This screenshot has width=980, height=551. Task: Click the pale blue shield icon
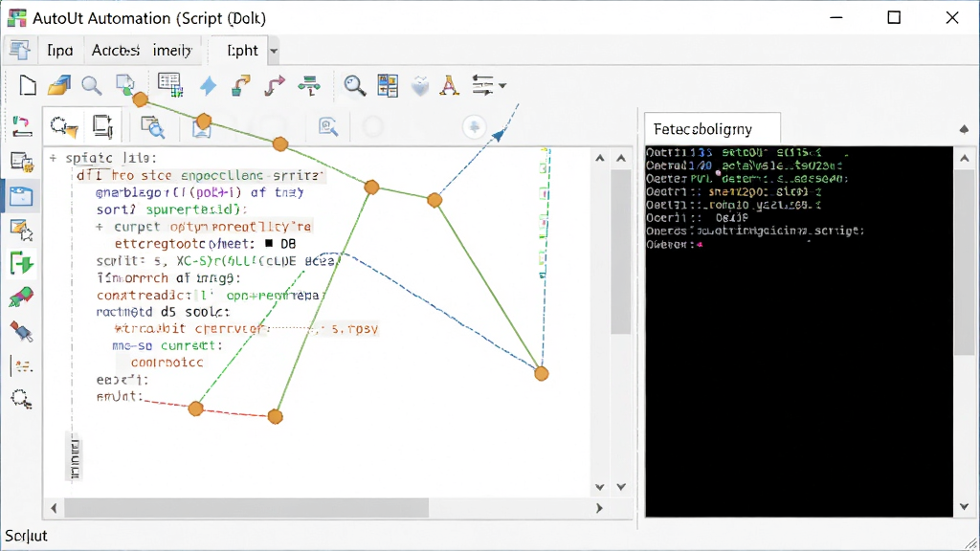pyautogui.click(x=420, y=86)
